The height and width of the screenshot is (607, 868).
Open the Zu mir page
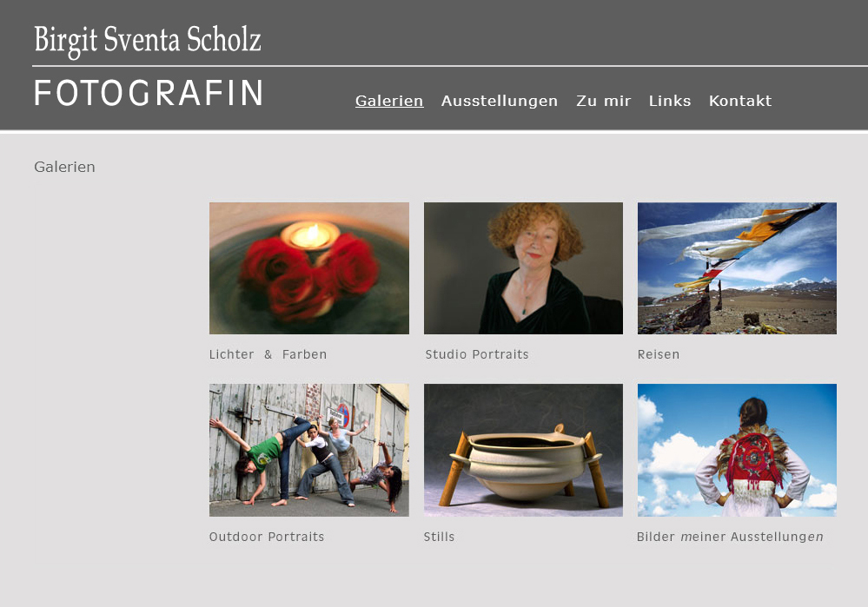coord(603,101)
